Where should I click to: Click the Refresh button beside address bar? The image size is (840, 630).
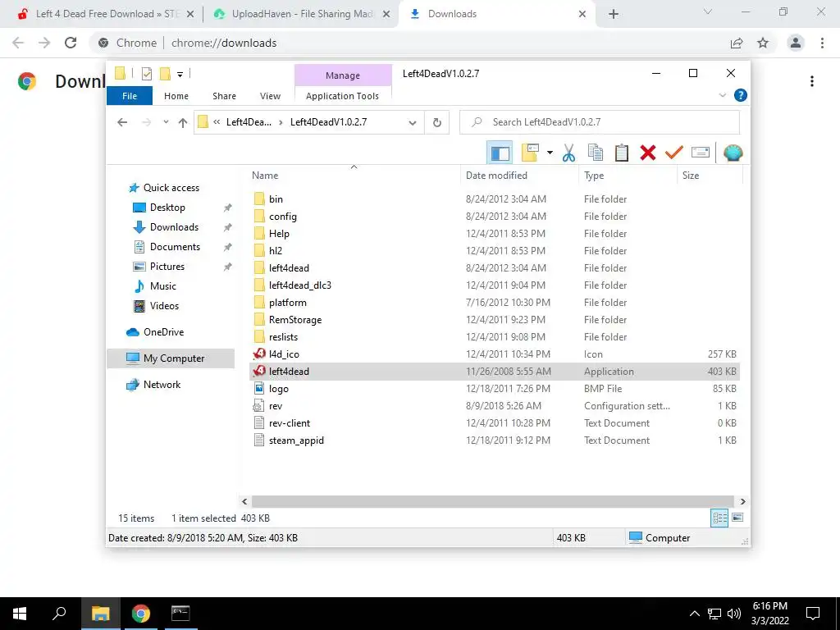pos(437,123)
